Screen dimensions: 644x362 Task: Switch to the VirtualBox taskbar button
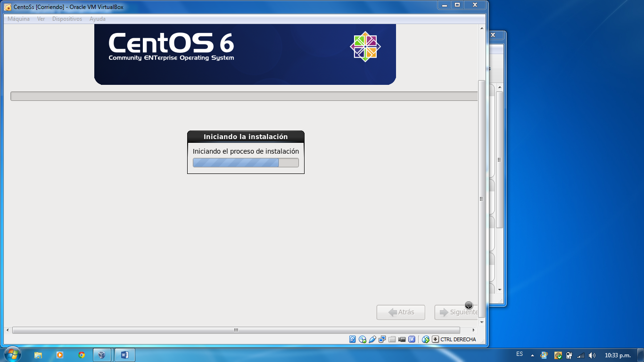point(102,355)
